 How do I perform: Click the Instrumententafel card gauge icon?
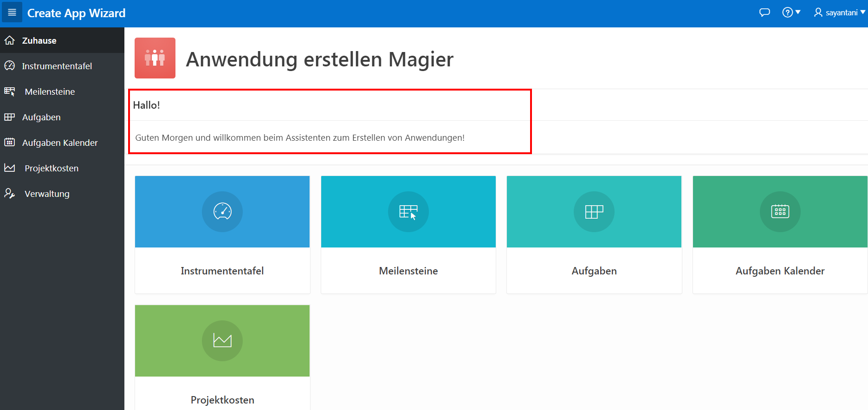pos(222,212)
